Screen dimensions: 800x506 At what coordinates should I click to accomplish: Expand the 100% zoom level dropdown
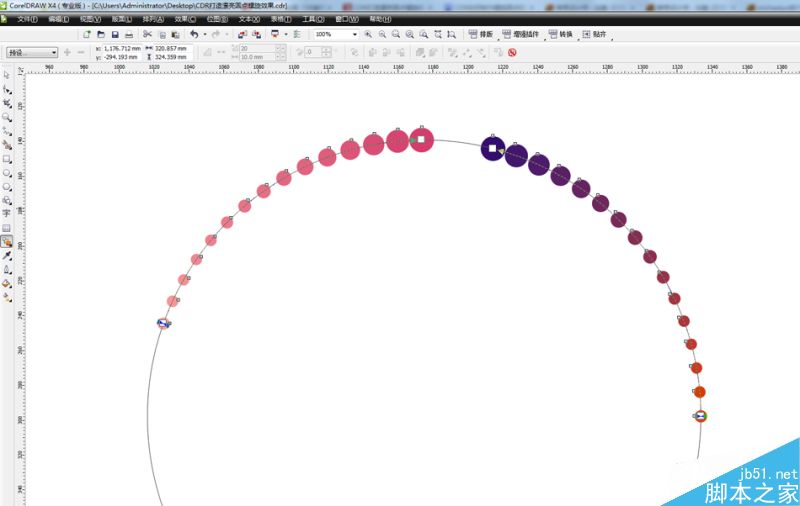click(355, 34)
